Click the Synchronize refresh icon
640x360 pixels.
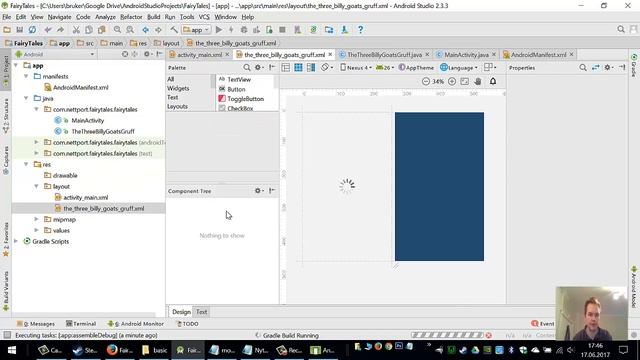[32, 30]
